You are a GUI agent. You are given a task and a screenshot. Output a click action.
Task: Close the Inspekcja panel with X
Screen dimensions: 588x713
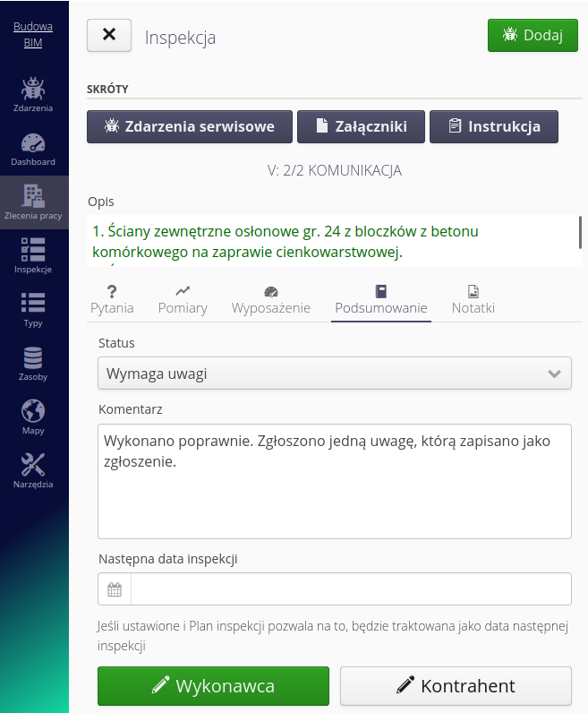tap(109, 35)
